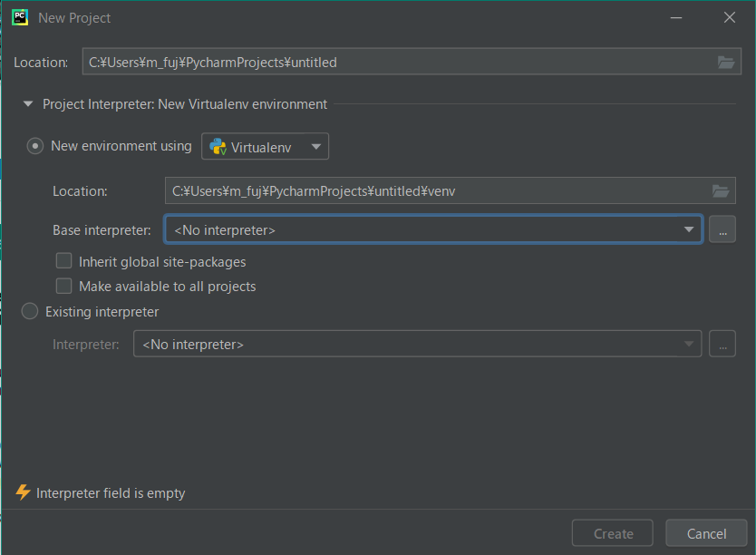The height and width of the screenshot is (555, 756).
Task: Close the New Project dialog
Action: click(x=730, y=17)
